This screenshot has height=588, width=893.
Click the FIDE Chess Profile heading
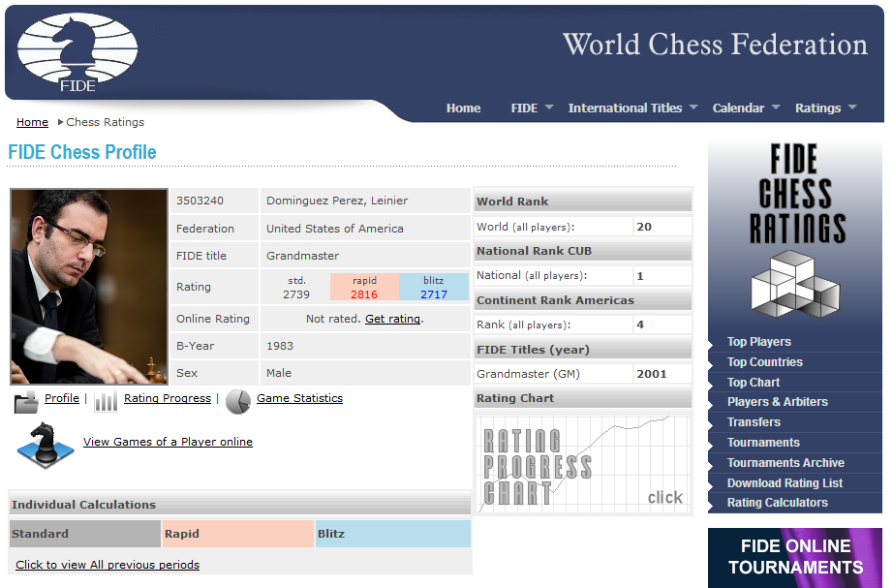82,152
